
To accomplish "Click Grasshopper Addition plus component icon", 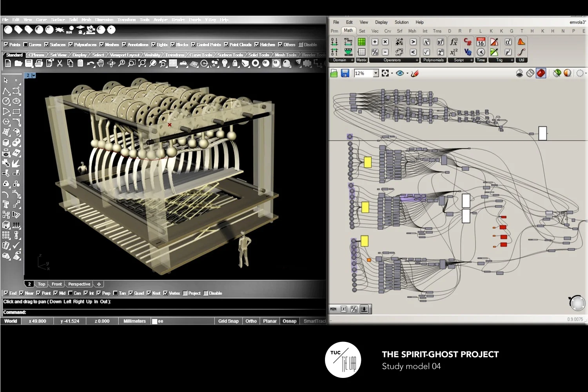I will point(375,42).
